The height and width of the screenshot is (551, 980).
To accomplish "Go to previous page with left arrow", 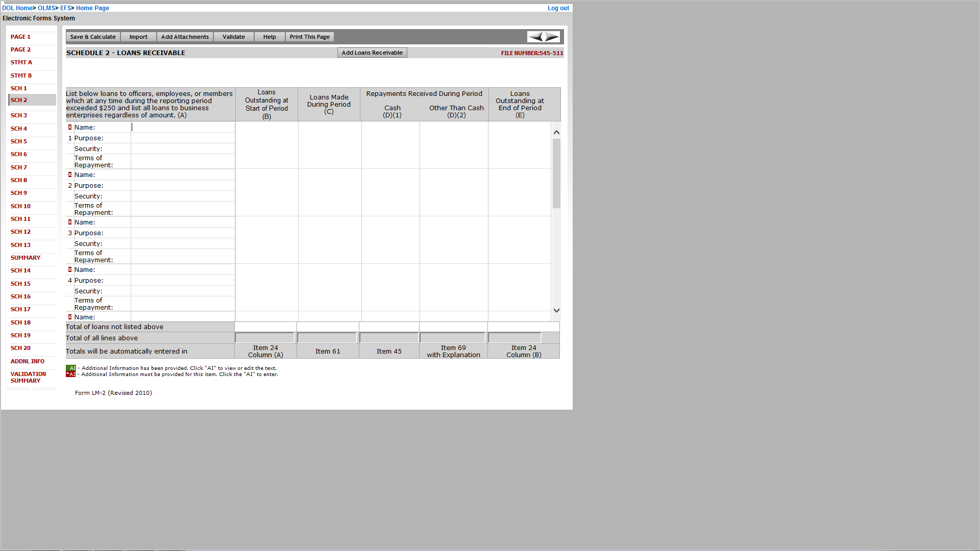I will pos(535,37).
